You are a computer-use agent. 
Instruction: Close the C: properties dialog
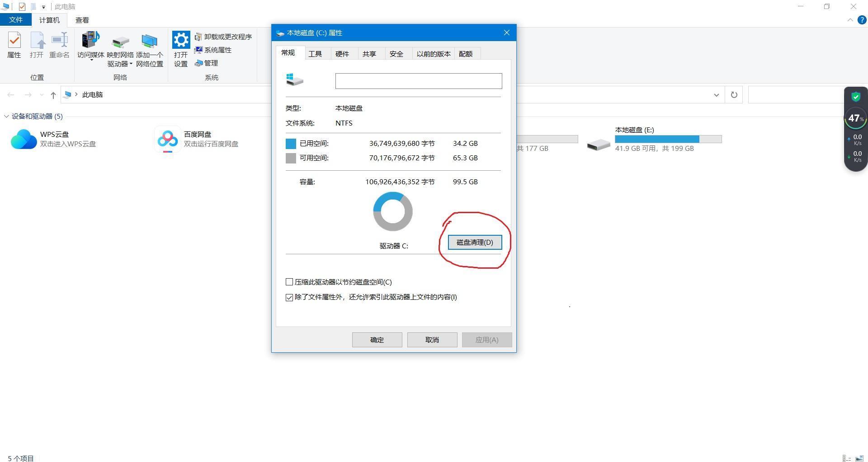[x=507, y=33]
